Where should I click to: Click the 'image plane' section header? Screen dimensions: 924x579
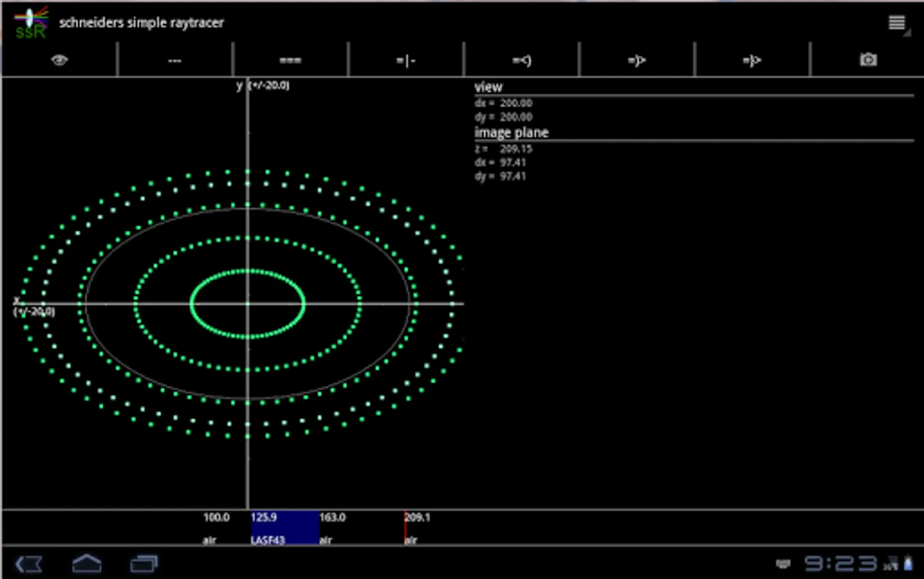[512, 133]
